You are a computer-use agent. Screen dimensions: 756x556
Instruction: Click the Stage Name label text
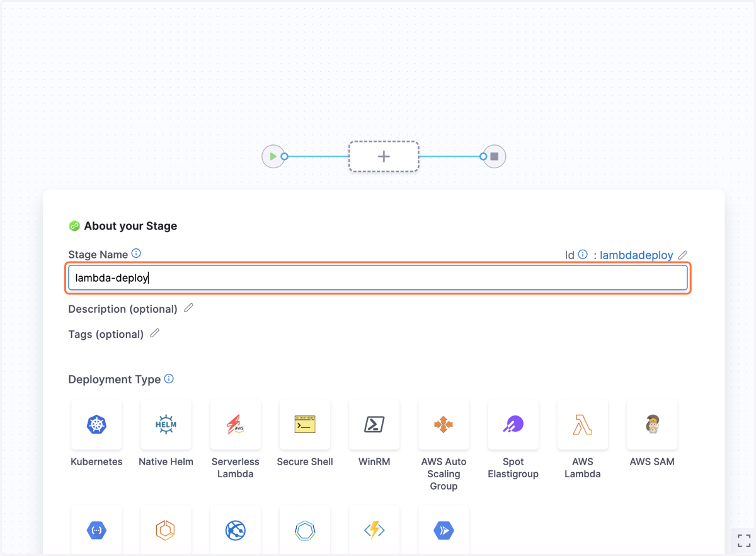98,255
